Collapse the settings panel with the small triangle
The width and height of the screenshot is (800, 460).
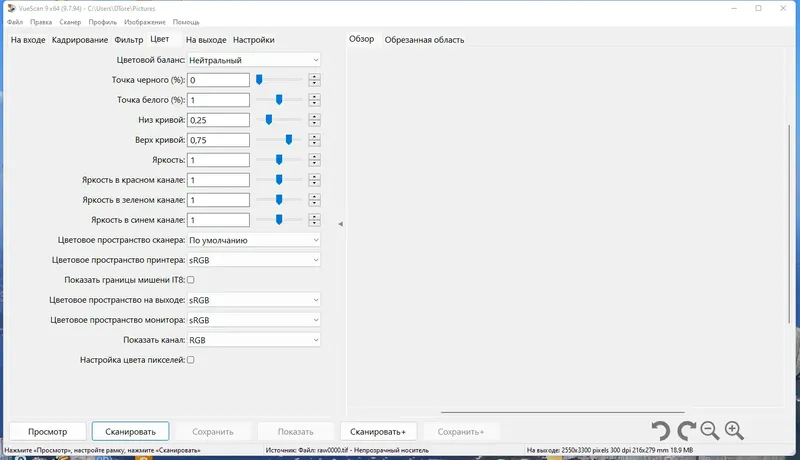[x=340, y=224]
